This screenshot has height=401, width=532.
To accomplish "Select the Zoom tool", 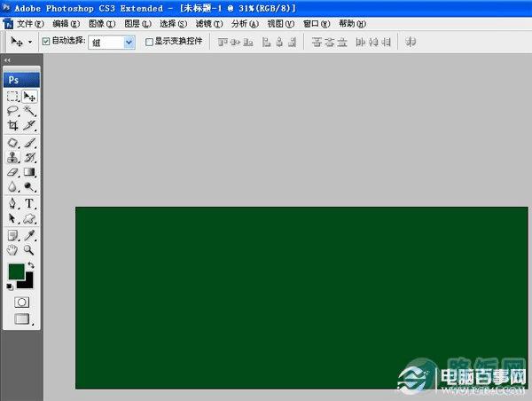I will coord(30,250).
